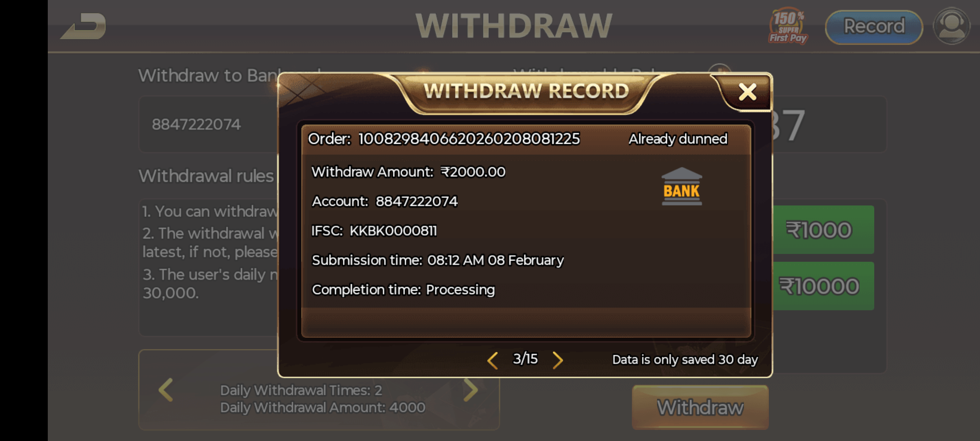
Task: Open the customer support headset icon
Action: tap(952, 27)
